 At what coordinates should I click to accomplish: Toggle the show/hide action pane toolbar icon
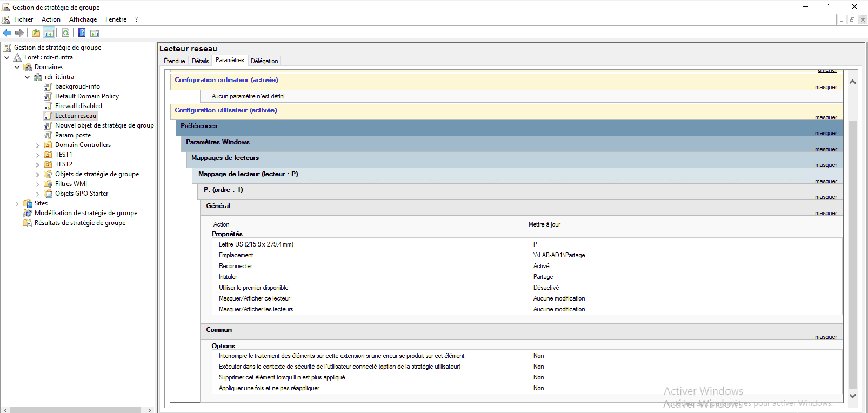click(x=95, y=33)
